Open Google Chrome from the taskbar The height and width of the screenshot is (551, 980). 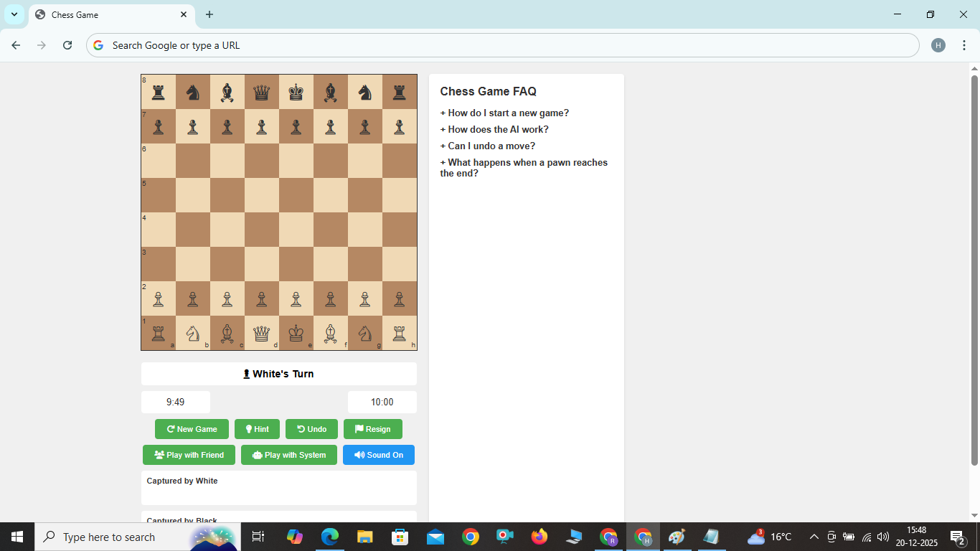[x=469, y=537]
